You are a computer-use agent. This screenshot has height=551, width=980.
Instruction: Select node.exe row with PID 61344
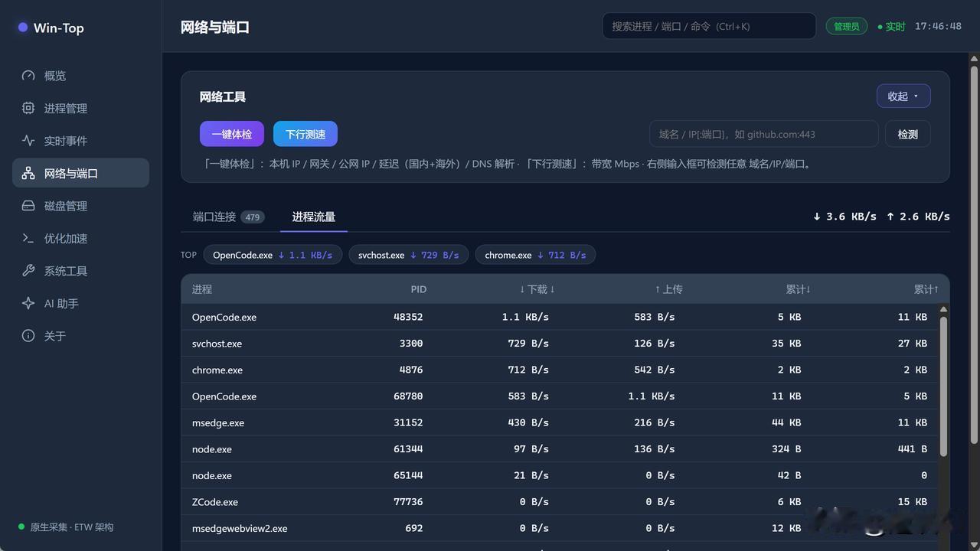tap(560, 449)
